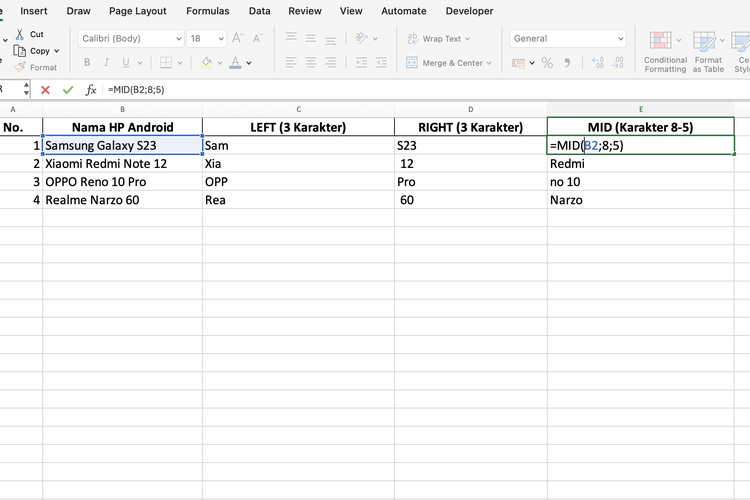This screenshot has height=500, width=750.
Task: Select cell 'Samsung Galaxy S23'
Action: coord(122,145)
